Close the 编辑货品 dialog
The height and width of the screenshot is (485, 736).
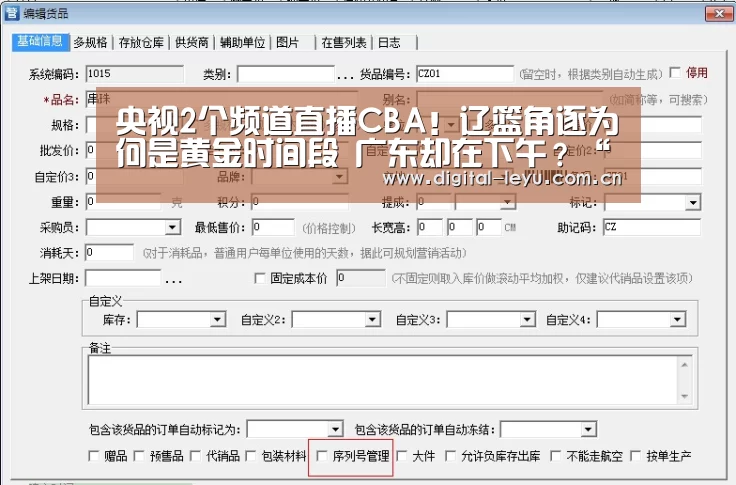719,14
